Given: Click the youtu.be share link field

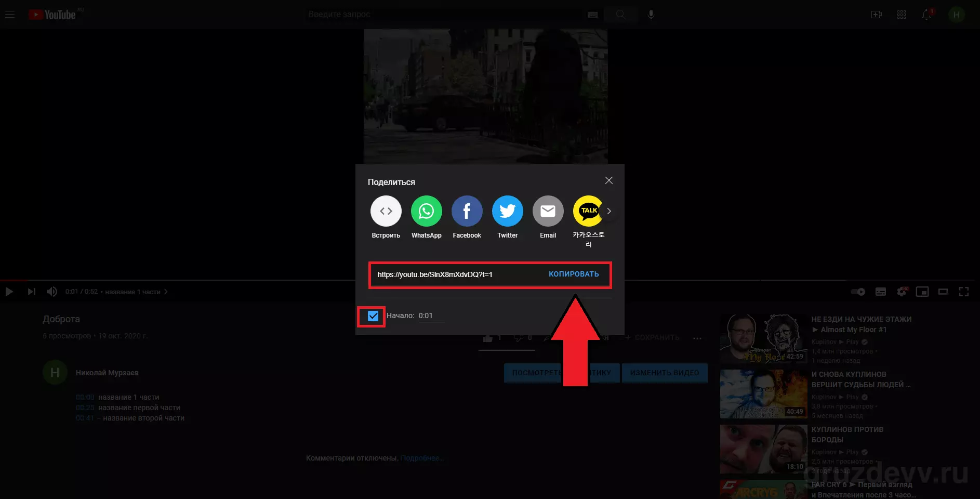Looking at the screenshot, I should point(435,274).
